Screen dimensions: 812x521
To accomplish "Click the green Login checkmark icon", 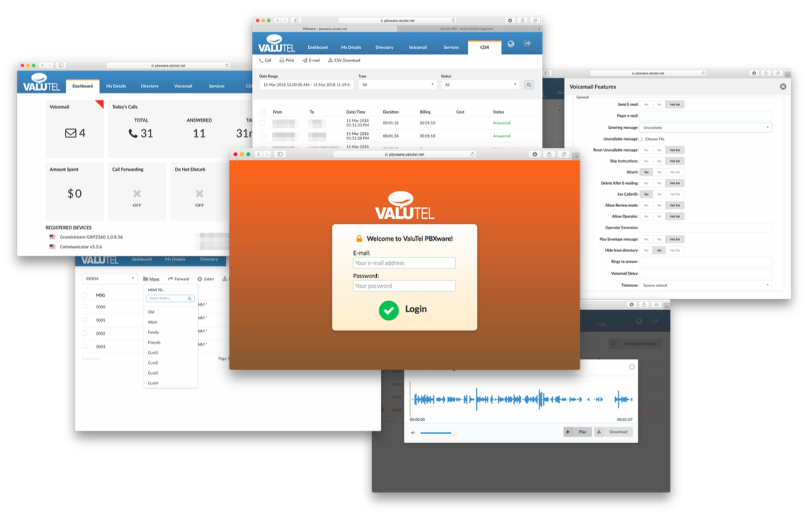I will [388, 310].
